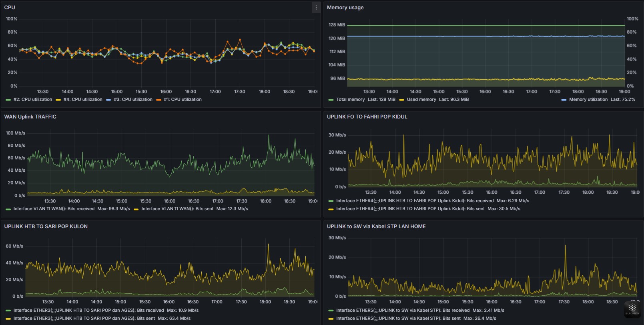The image size is (644, 325).
Task: Open WAN Uplink TRAFFIC panel title menu
Action: pos(30,117)
